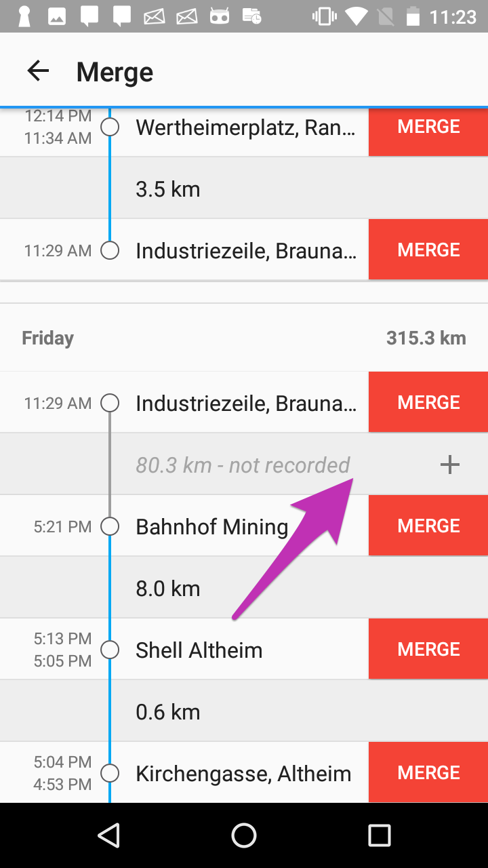Image resolution: width=488 pixels, height=868 pixels.
Task: Open the Shell Altheim place entry
Action: pos(199,650)
